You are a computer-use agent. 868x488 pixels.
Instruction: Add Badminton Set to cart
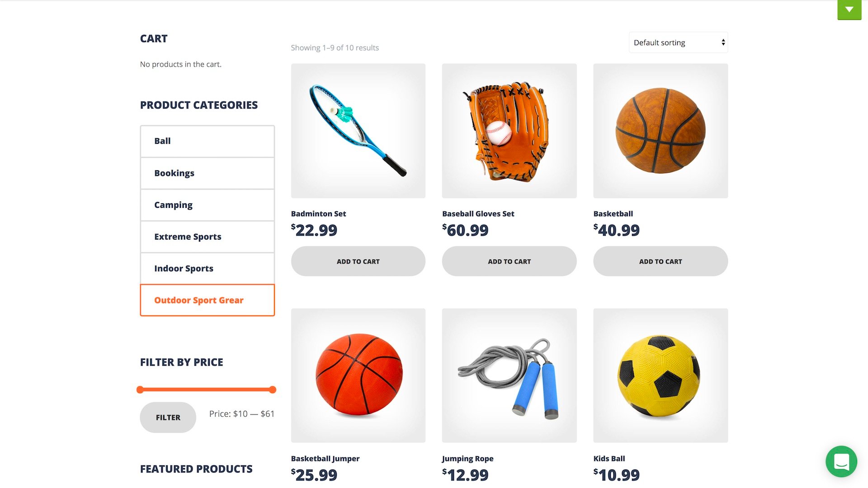pos(358,261)
